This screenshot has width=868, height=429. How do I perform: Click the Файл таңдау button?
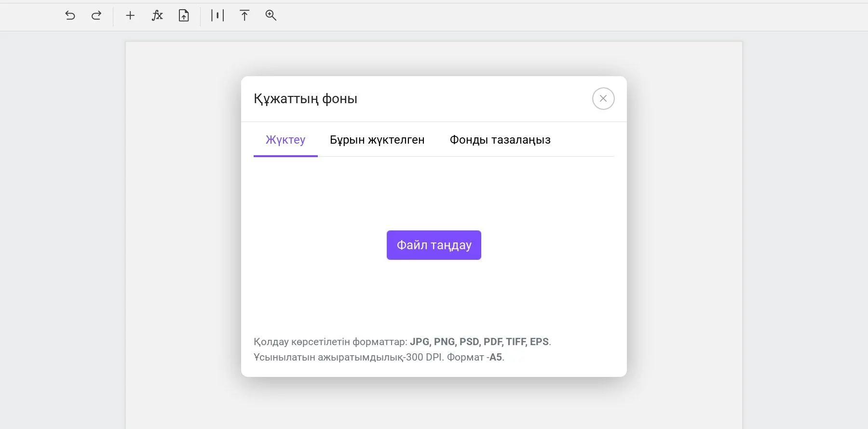point(434,245)
